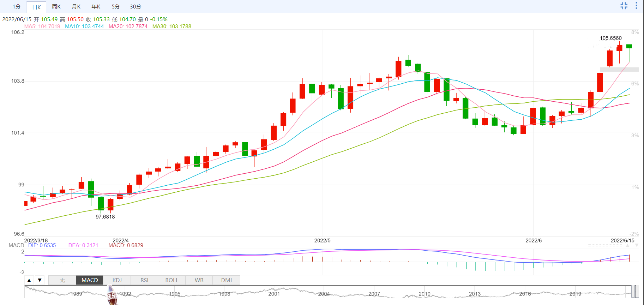This screenshot has height=305, width=644.
Task: Select the 无 (none) indicator button
Action: point(62,280)
